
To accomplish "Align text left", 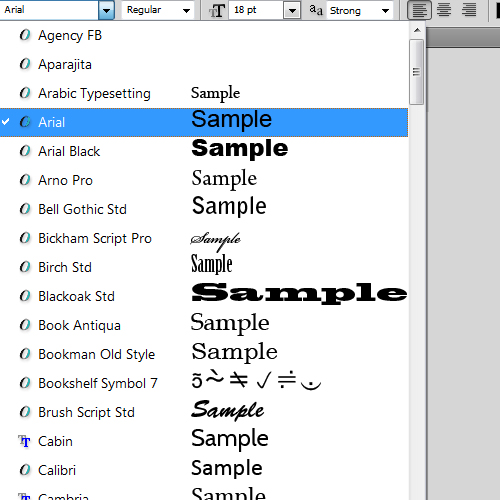I will (419, 10).
